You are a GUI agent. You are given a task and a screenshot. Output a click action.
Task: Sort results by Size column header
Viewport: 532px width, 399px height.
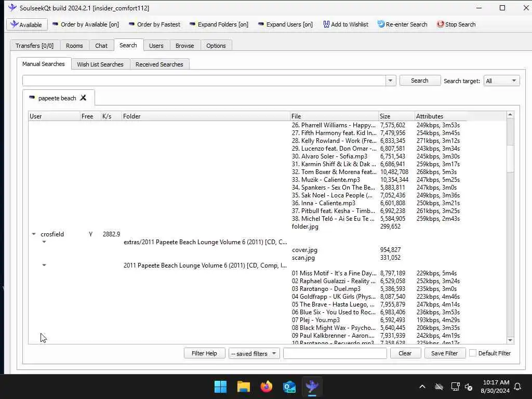click(396, 116)
